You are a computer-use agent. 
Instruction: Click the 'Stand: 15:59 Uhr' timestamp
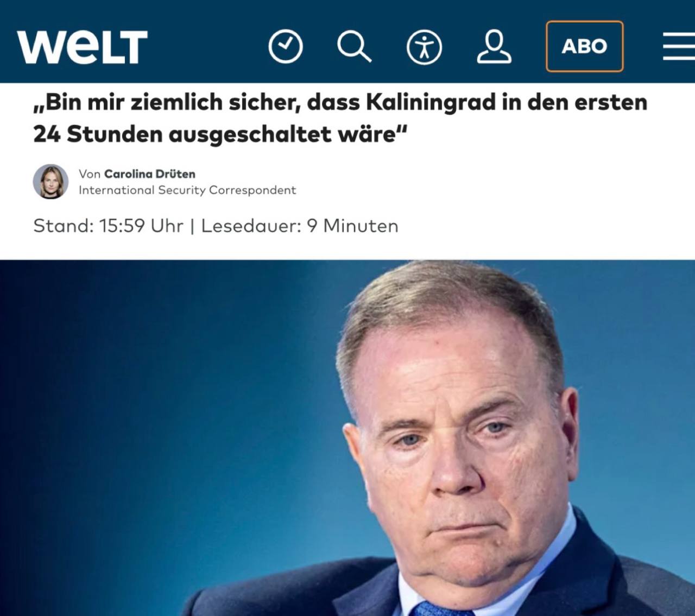108,225
